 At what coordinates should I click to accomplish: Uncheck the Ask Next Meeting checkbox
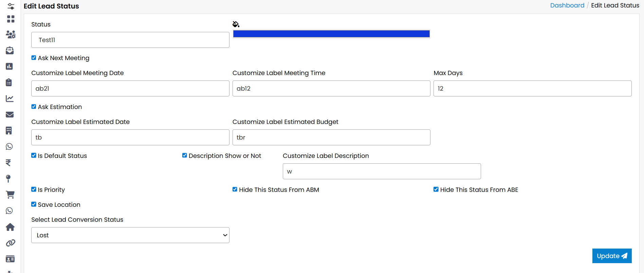34,58
